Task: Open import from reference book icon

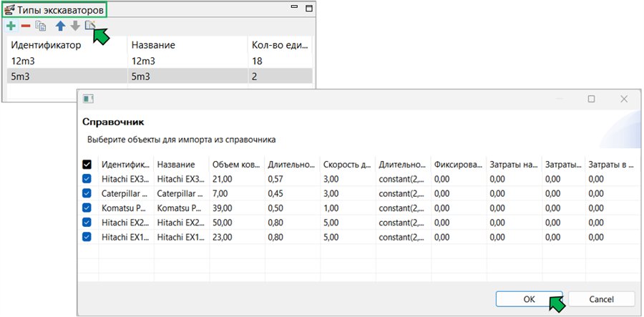Action: coord(89,26)
